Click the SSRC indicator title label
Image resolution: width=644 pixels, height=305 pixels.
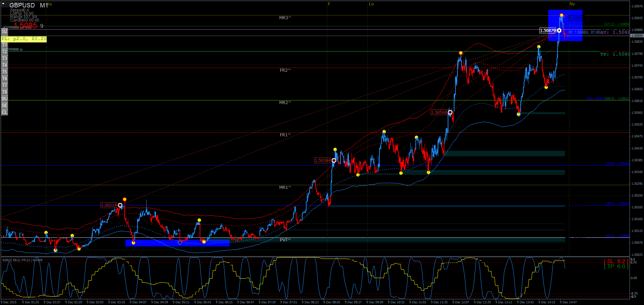click(x=22, y=260)
